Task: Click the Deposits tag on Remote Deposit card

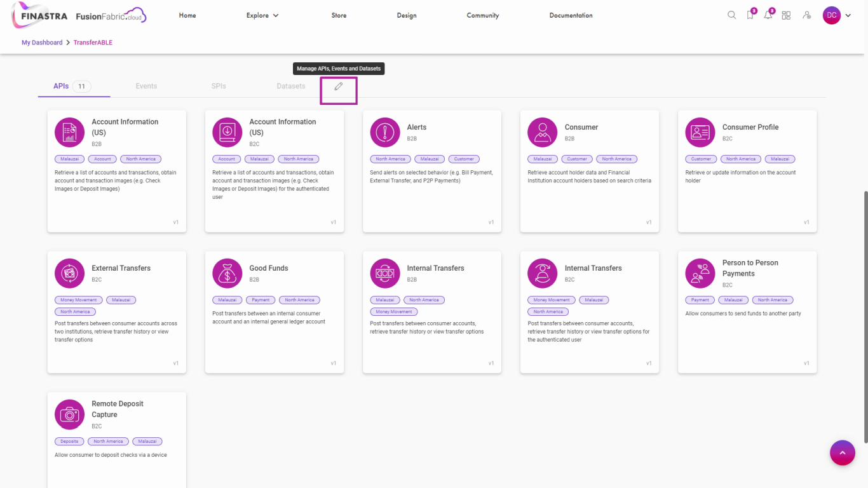Action: (x=69, y=441)
